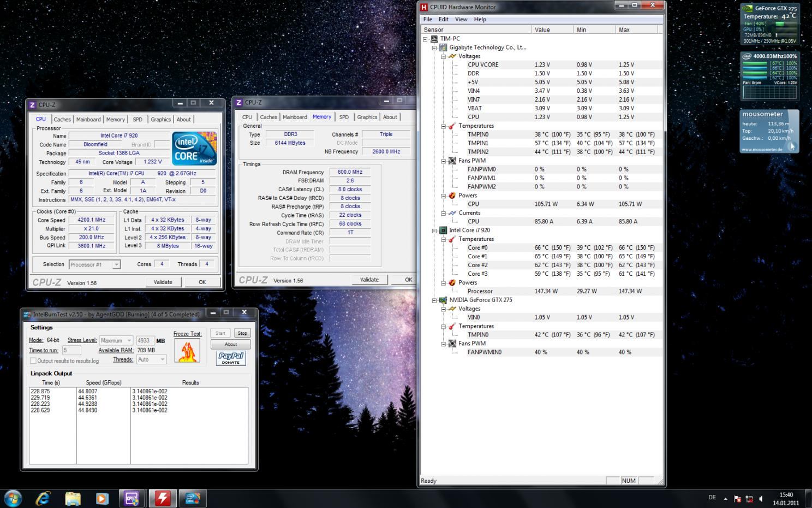
Task: Open the Threads dropdown set to Auto
Action: point(151,359)
